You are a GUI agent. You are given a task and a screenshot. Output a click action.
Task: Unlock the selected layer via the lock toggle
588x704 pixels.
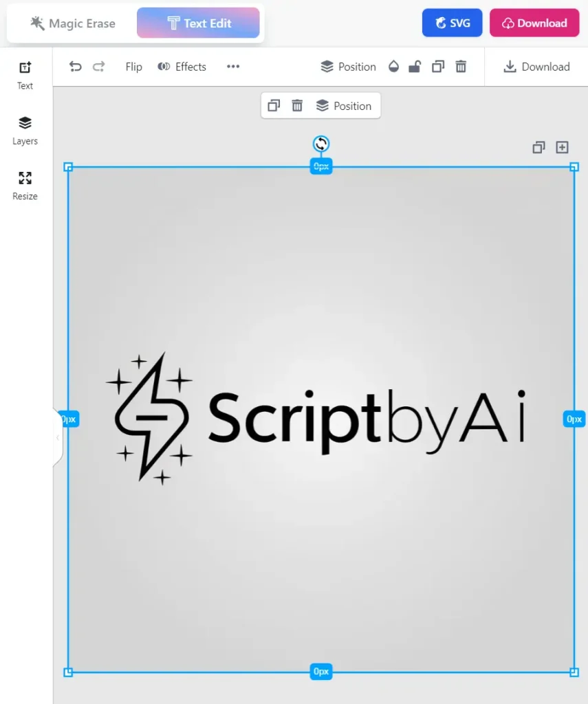[x=415, y=67]
